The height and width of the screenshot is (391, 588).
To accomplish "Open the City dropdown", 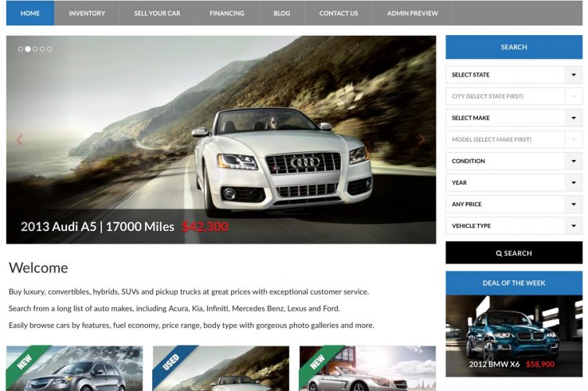I will pos(514,96).
